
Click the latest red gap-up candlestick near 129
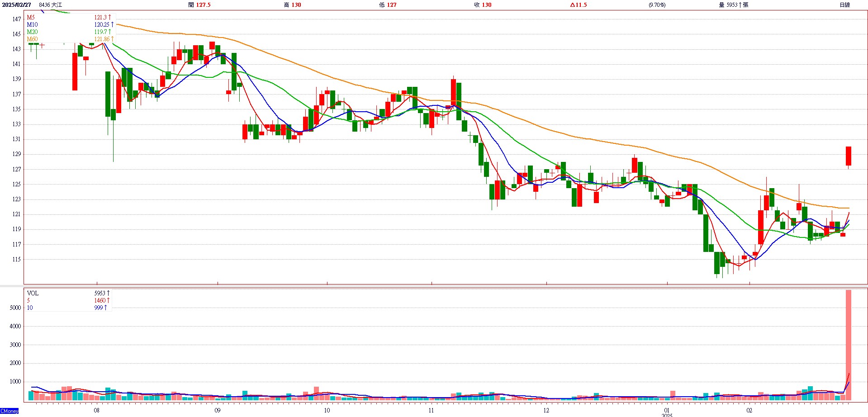(x=849, y=156)
